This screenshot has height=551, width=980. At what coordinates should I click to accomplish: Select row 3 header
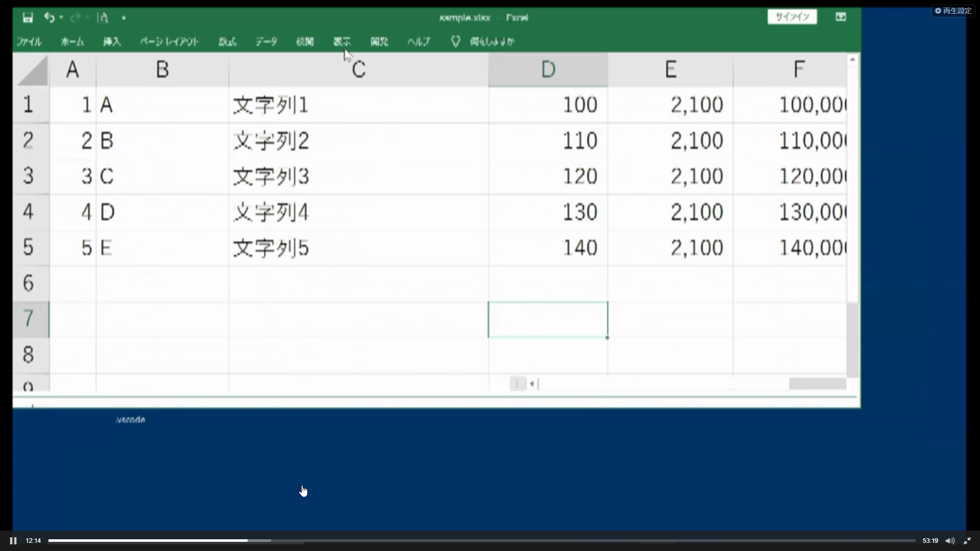[x=31, y=176]
